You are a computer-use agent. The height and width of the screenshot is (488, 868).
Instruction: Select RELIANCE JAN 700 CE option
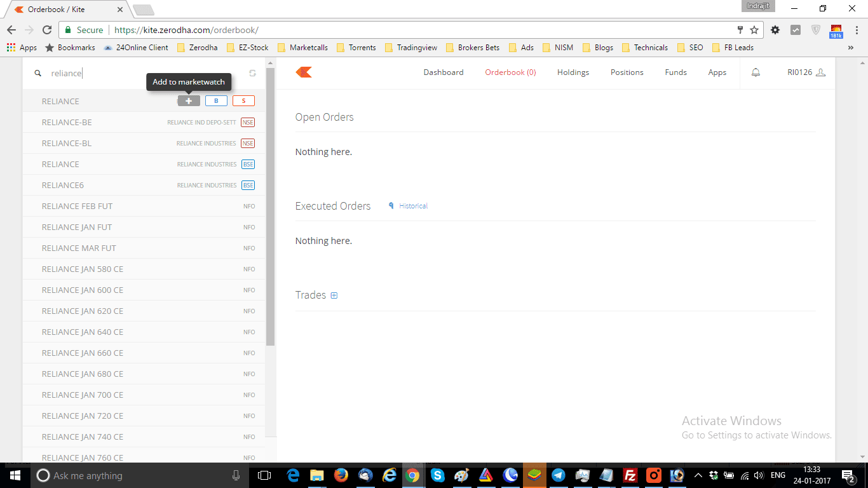144,395
